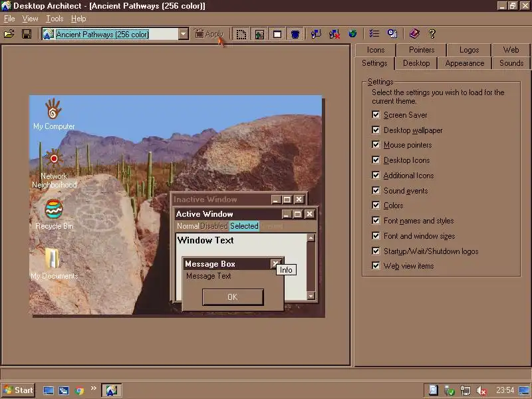Click the blue disc document toolbar icon
This screenshot has width=532, height=399.
click(x=392, y=34)
